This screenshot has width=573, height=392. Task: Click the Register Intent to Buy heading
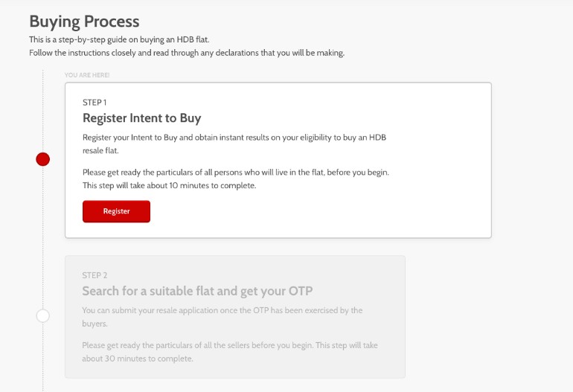pyautogui.click(x=142, y=118)
